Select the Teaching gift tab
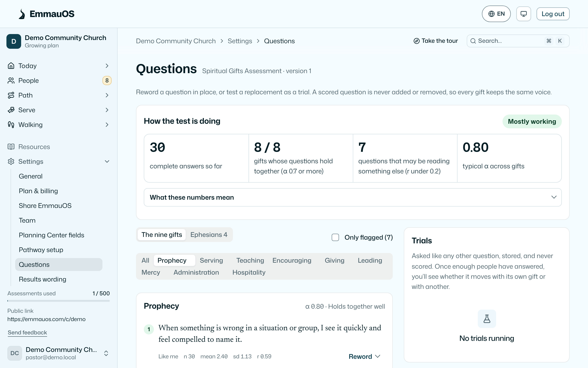588x368 pixels. pyautogui.click(x=250, y=260)
